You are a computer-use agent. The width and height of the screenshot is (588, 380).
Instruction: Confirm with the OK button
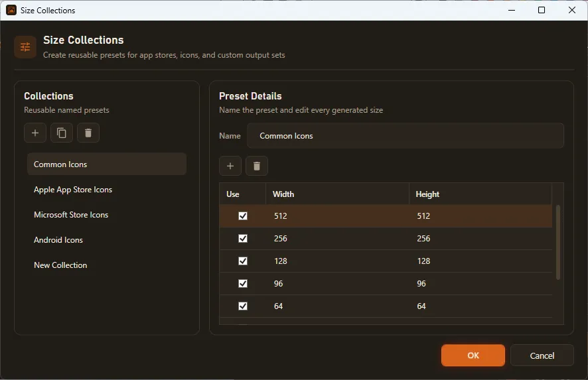[x=473, y=355]
